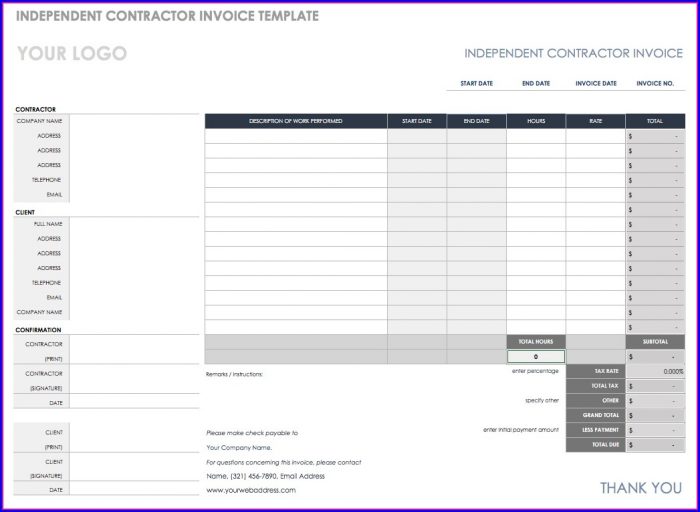
Task: Select the 'INVOICE NO.' header label
Action: [x=655, y=83]
